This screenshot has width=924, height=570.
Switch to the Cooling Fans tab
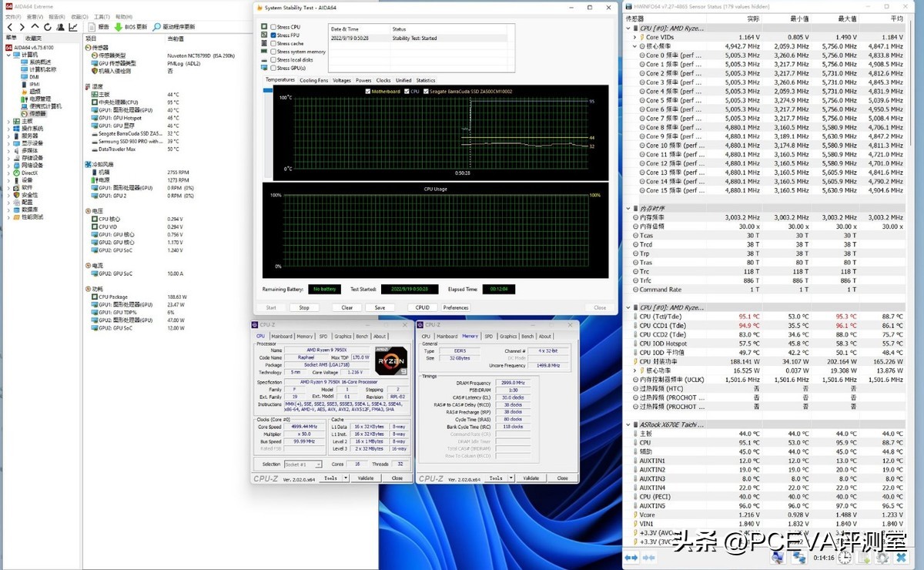coord(313,80)
